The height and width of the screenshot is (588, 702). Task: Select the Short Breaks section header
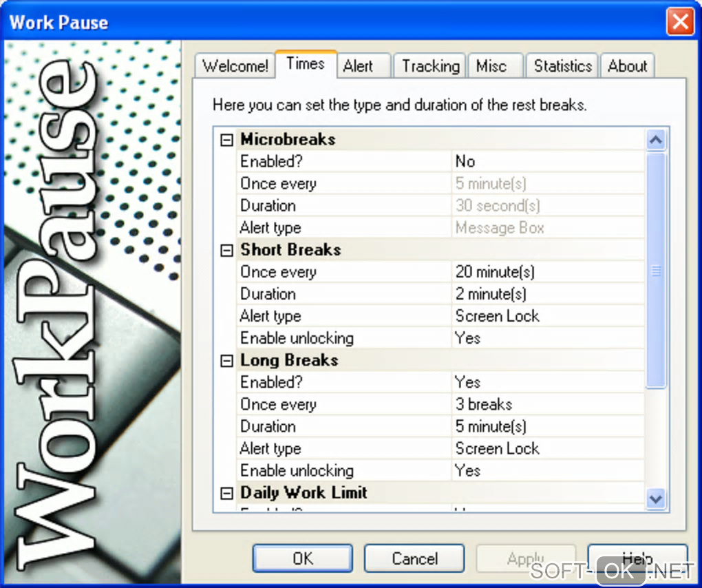tap(440, 250)
